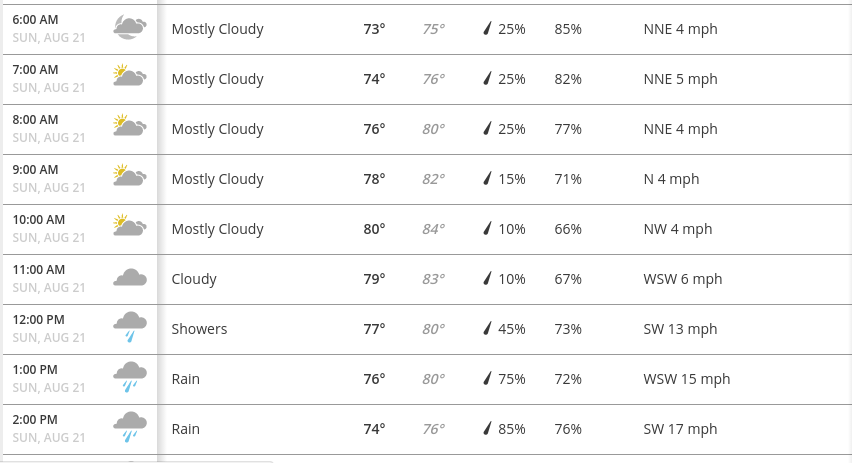Viewport: 852px width, 463px height.
Task: Click the 9:00 AM sun-and-cloud icon
Action: click(130, 176)
